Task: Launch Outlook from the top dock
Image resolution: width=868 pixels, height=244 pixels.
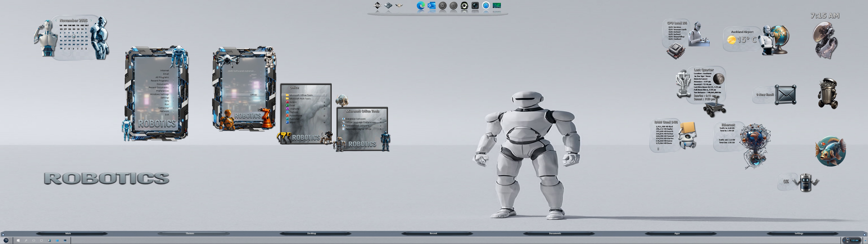Action: pos(431,6)
